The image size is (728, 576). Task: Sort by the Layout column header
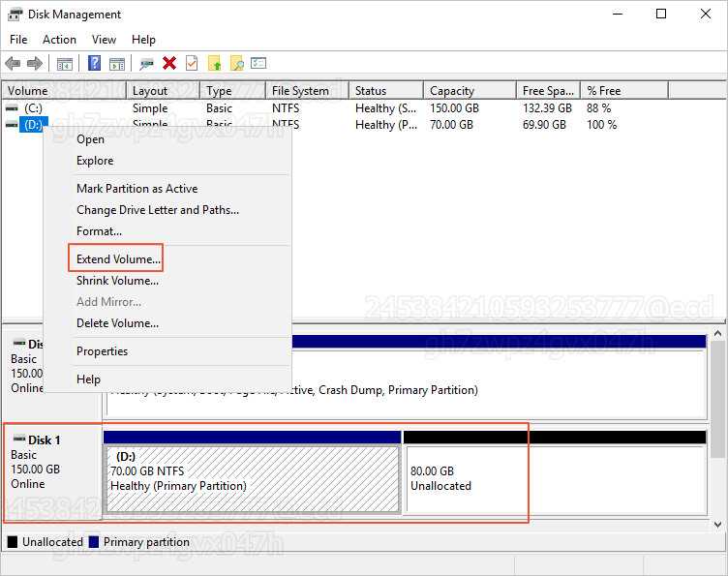tap(164, 90)
